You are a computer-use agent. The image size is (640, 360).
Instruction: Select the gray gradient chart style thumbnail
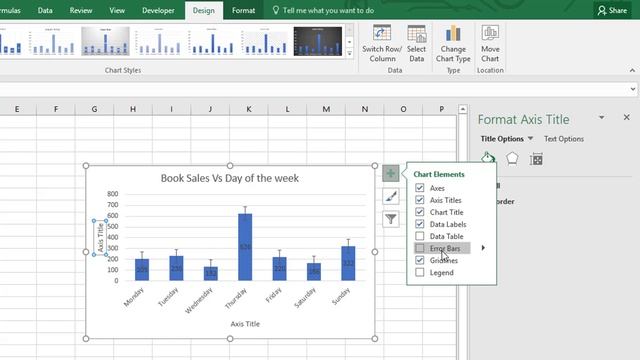point(105,41)
